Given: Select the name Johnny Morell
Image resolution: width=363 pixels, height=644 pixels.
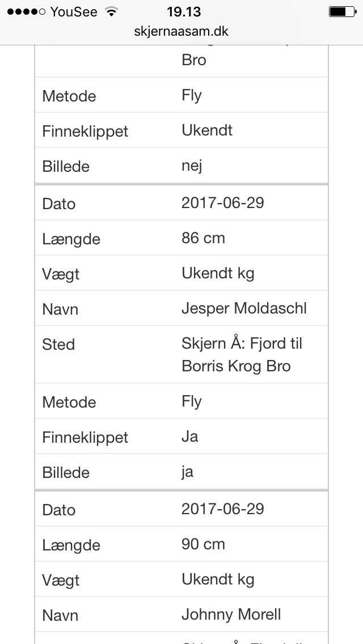Looking at the screenshot, I should coord(231,615).
